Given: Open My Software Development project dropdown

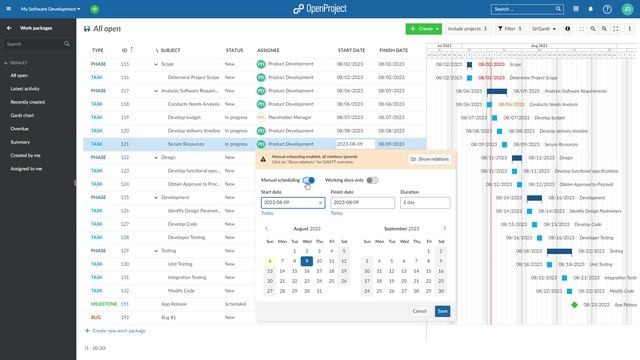Looking at the screenshot, I should 50,9.
